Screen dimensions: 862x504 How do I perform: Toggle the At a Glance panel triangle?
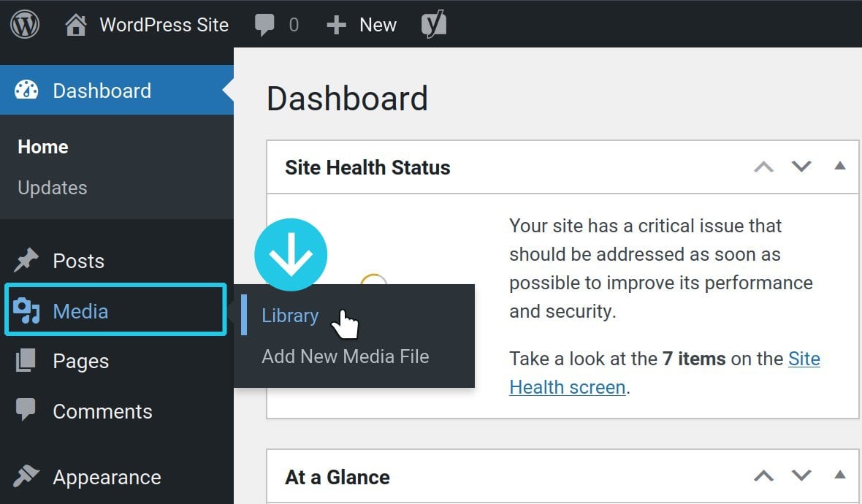pos(840,476)
